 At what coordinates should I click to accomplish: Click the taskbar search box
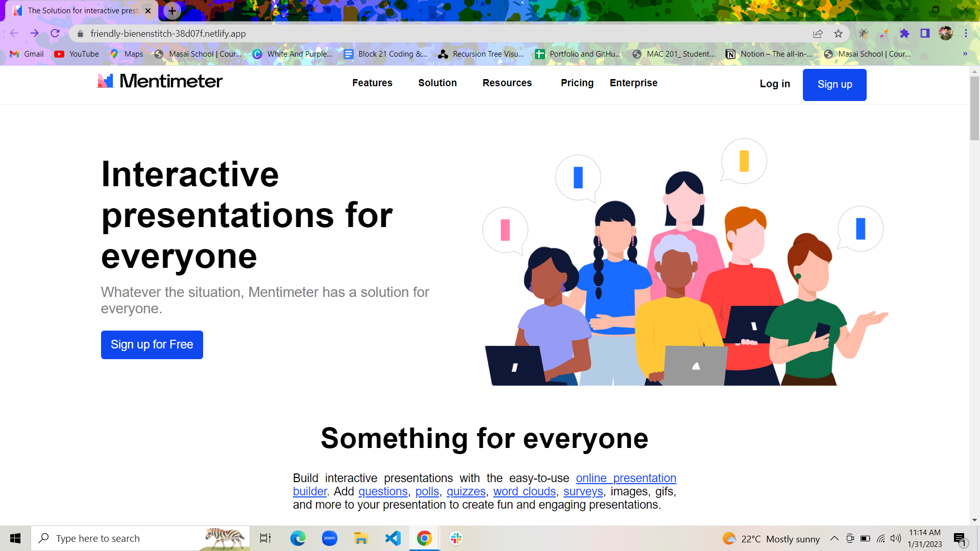click(140, 538)
